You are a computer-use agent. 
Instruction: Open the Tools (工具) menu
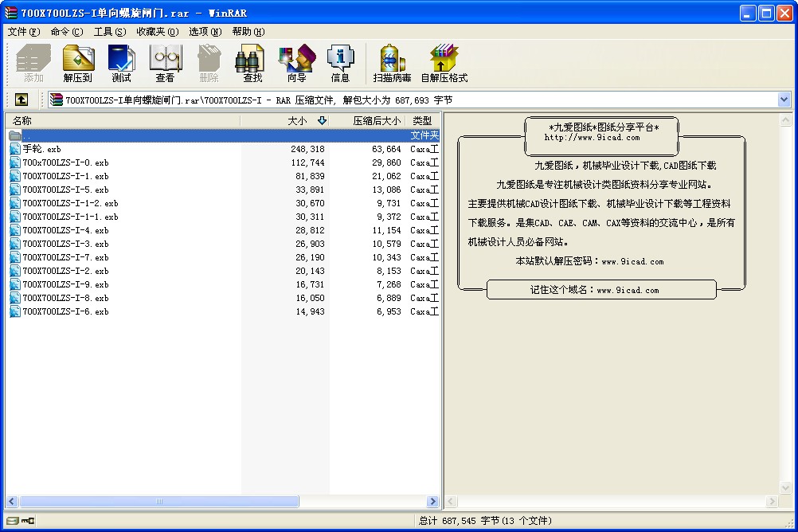pos(109,32)
